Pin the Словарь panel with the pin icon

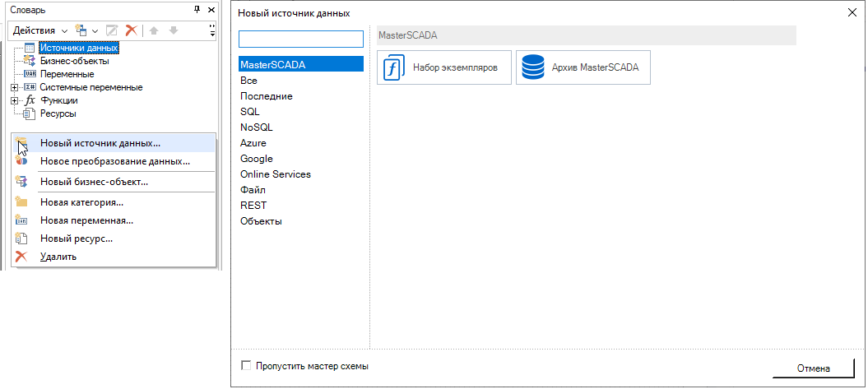197,10
